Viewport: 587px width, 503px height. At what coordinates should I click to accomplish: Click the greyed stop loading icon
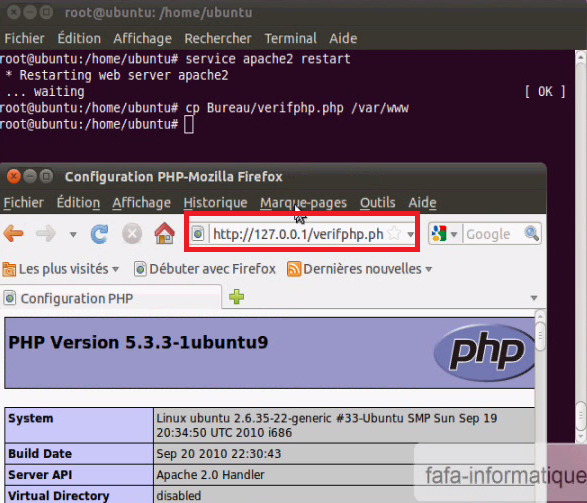point(132,234)
